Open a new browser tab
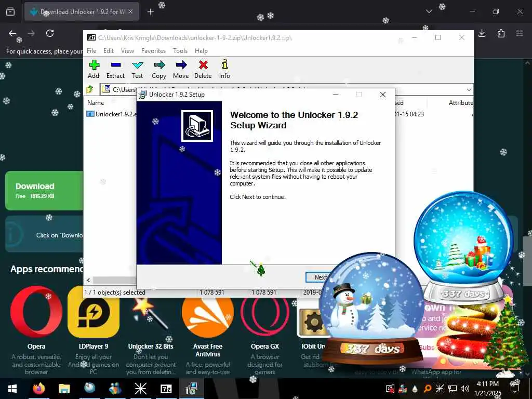This screenshot has width=532, height=399. point(150,12)
